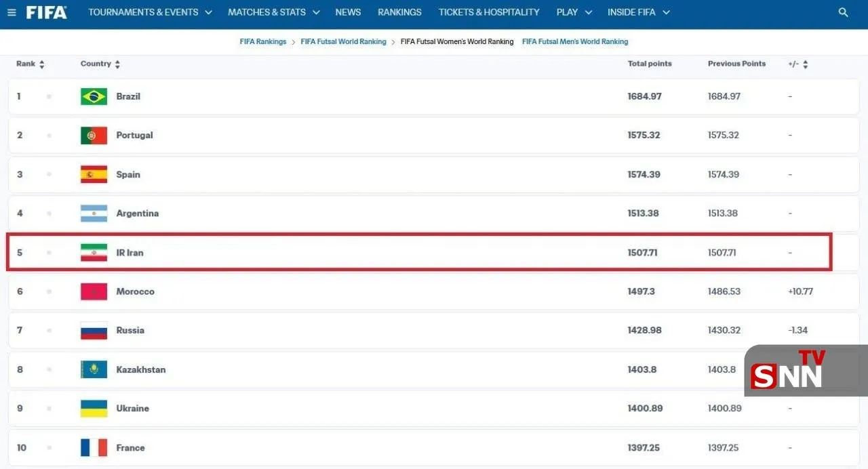Viewport: 868px width, 469px height.
Task: Open the search magnifier icon
Action: [844, 12]
